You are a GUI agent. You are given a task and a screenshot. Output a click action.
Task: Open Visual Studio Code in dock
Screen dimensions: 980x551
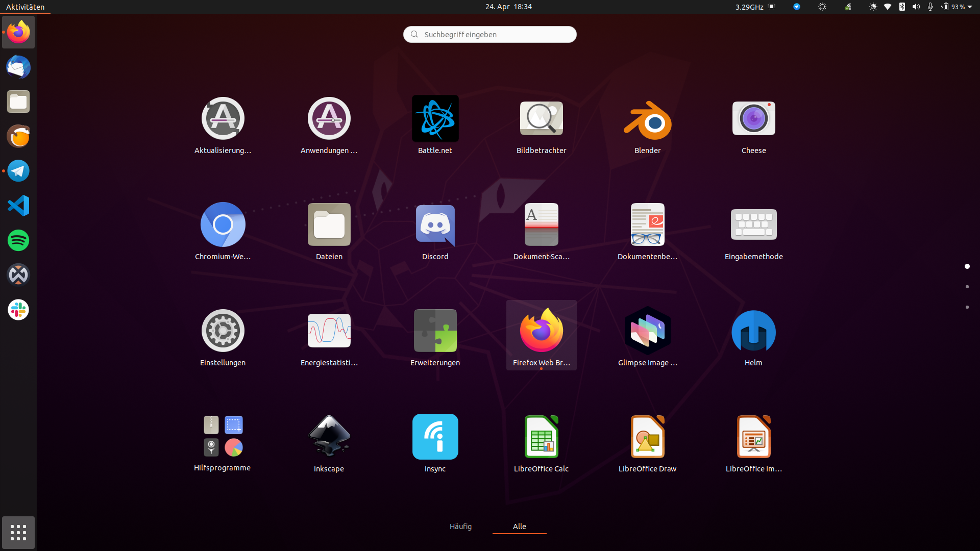(x=18, y=206)
